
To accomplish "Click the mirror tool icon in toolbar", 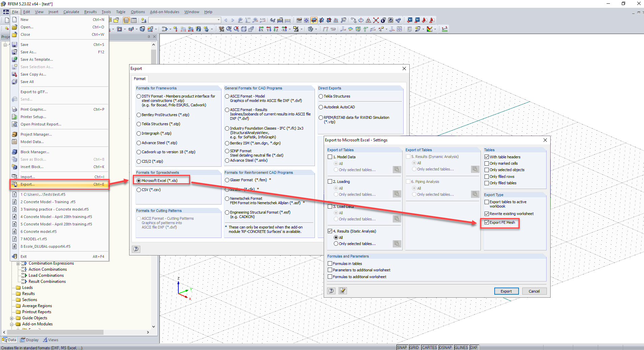I will point(368,20).
